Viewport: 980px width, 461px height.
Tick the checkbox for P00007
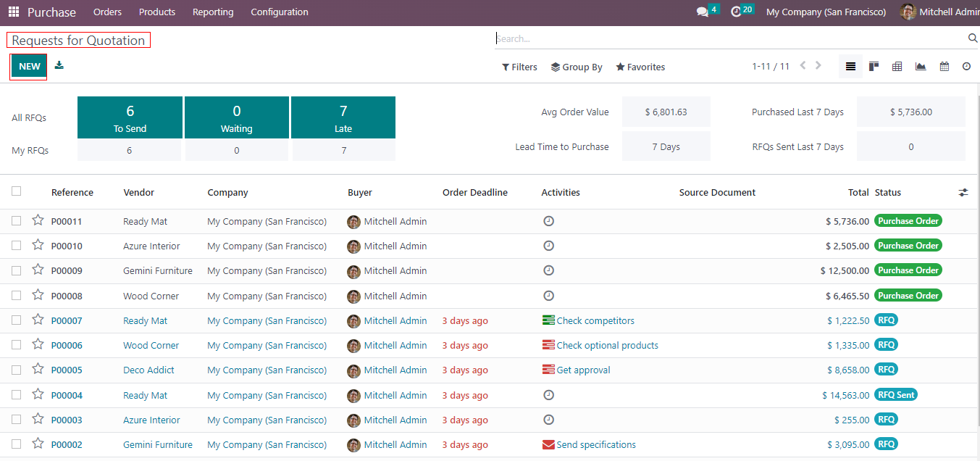(17, 320)
